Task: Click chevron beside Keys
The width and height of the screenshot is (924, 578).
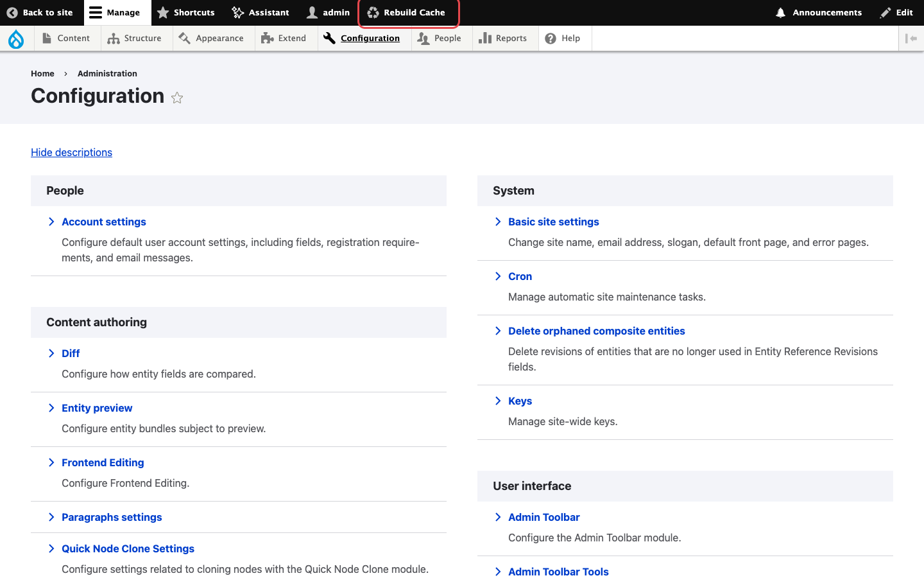Action: coord(498,401)
